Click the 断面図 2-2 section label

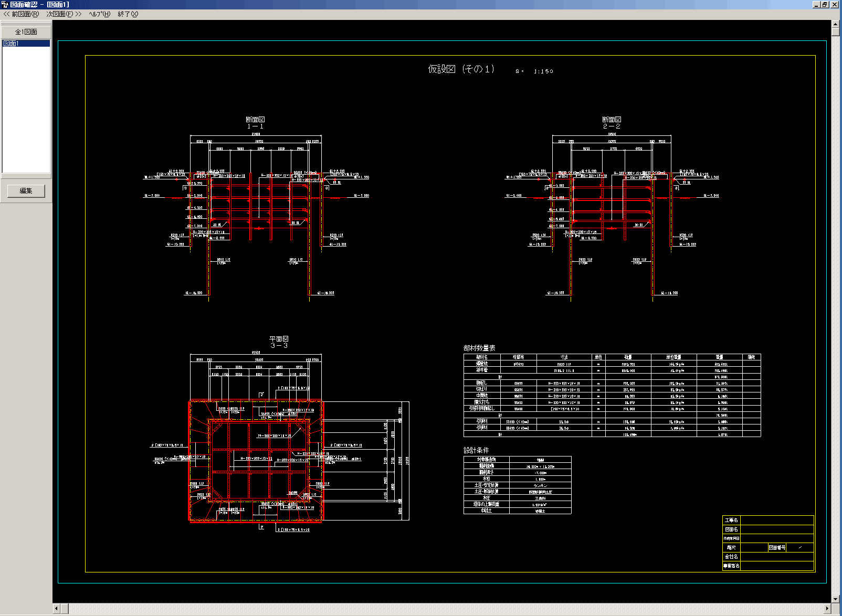(x=612, y=123)
